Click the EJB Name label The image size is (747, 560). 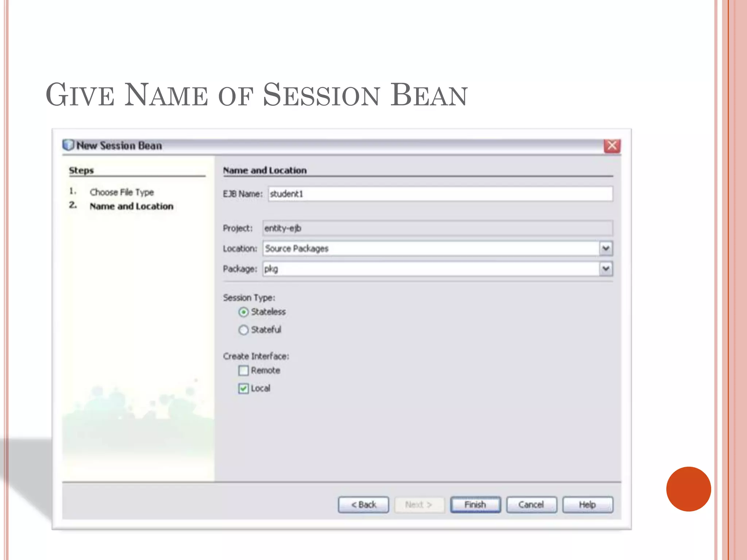(x=243, y=194)
